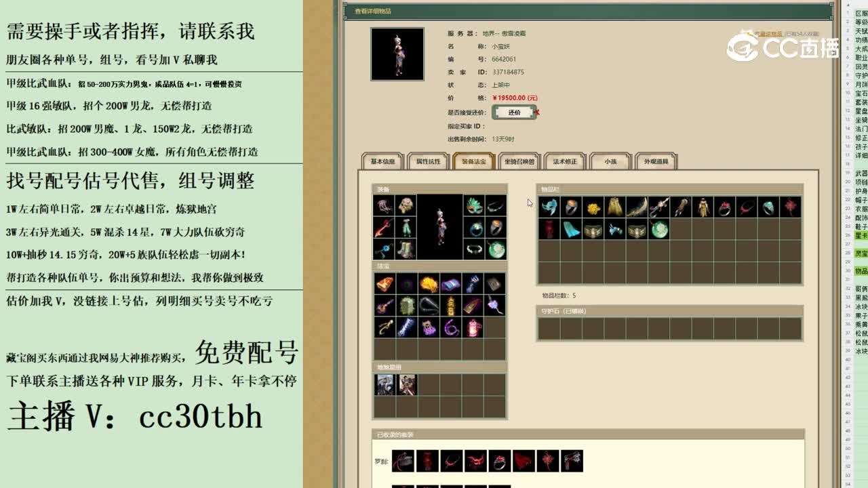Click the red knot charm in 物品栏
Viewport: 868px width, 488px height.
pos(791,207)
